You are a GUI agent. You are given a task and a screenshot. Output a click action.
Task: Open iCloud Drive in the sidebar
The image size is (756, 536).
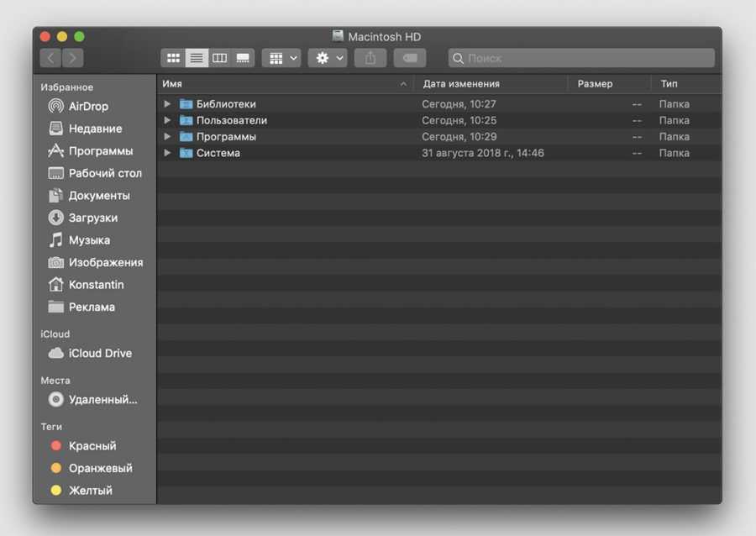pos(100,354)
